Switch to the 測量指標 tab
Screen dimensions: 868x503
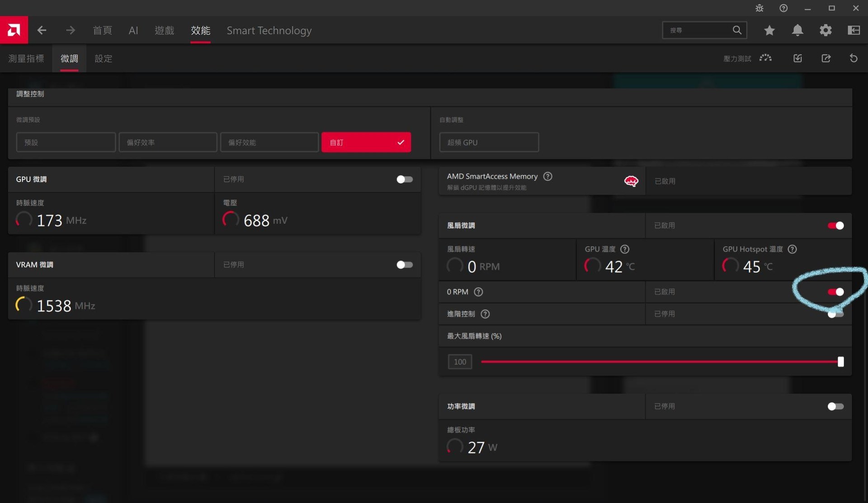pos(26,58)
